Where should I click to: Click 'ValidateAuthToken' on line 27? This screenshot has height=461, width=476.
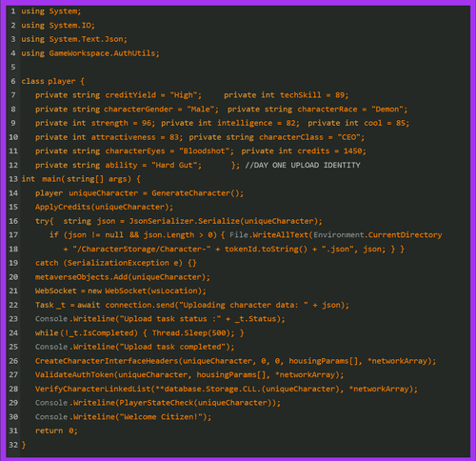click(74, 375)
